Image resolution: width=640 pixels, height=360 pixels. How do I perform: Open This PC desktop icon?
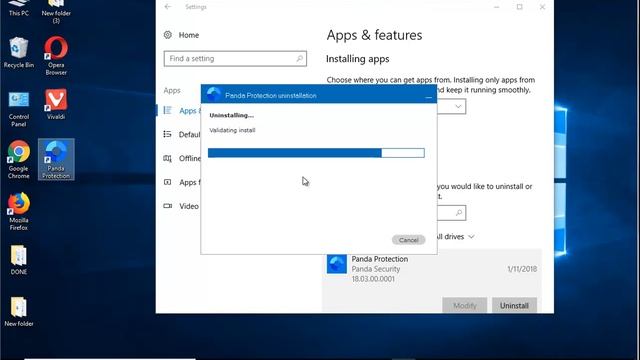tap(18, 8)
